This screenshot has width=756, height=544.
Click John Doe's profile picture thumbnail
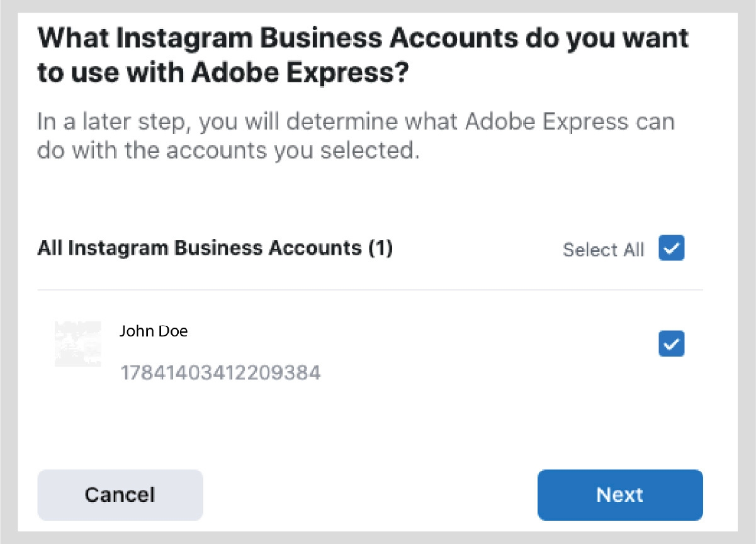[x=77, y=344]
